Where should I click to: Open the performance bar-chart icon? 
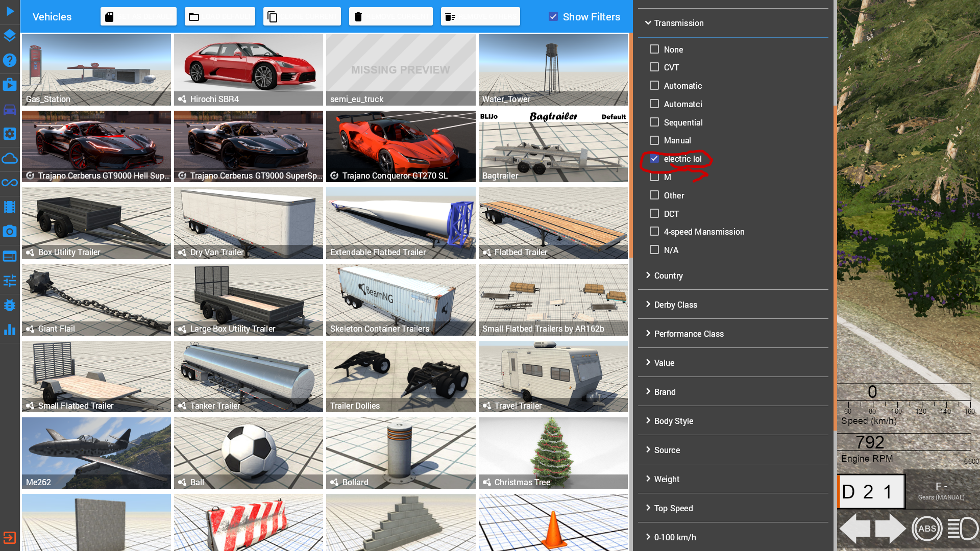click(10, 330)
